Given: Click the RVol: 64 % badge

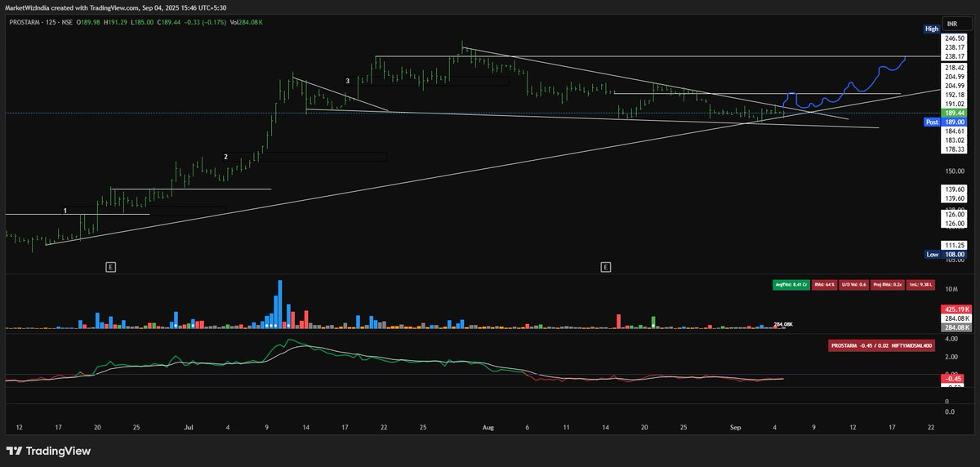Looking at the screenshot, I should [x=826, y=284].
